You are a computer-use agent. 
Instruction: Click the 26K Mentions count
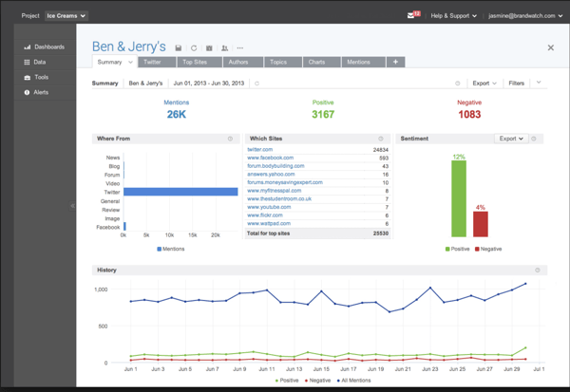(177, 115)
